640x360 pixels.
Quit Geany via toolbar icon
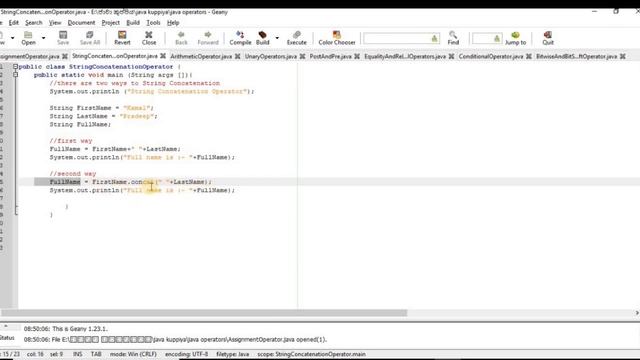tap(548, 38)
